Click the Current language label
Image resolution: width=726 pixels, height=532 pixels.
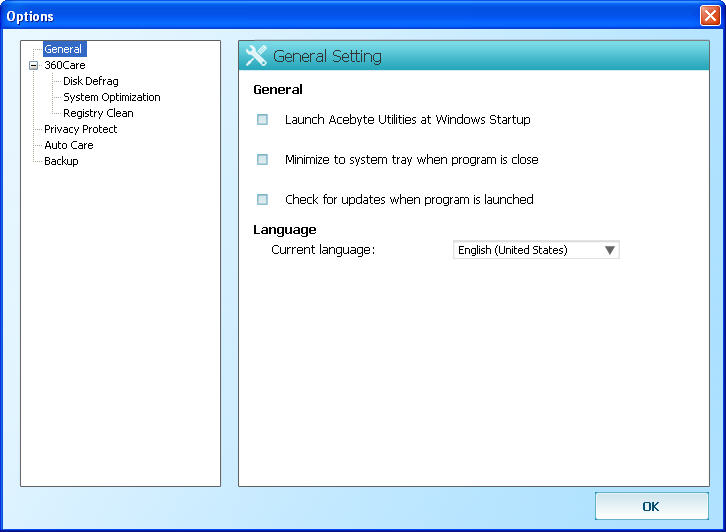click(323, 250)
